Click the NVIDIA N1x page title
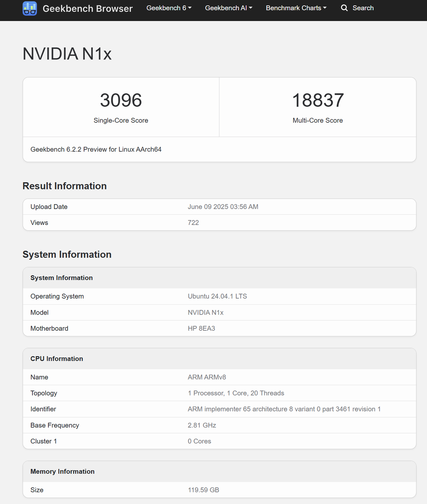The height and width of the screenshot is (504, 427). [x=67, y=54]
